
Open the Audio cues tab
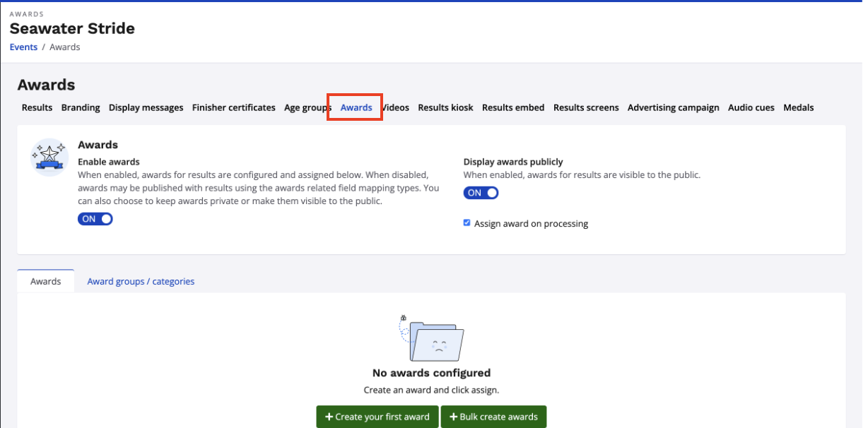click(x=751, y=108)
